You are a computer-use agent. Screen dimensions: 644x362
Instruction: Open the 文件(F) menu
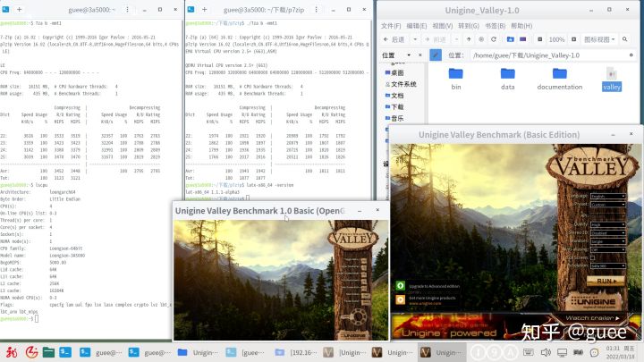point(391,26)
